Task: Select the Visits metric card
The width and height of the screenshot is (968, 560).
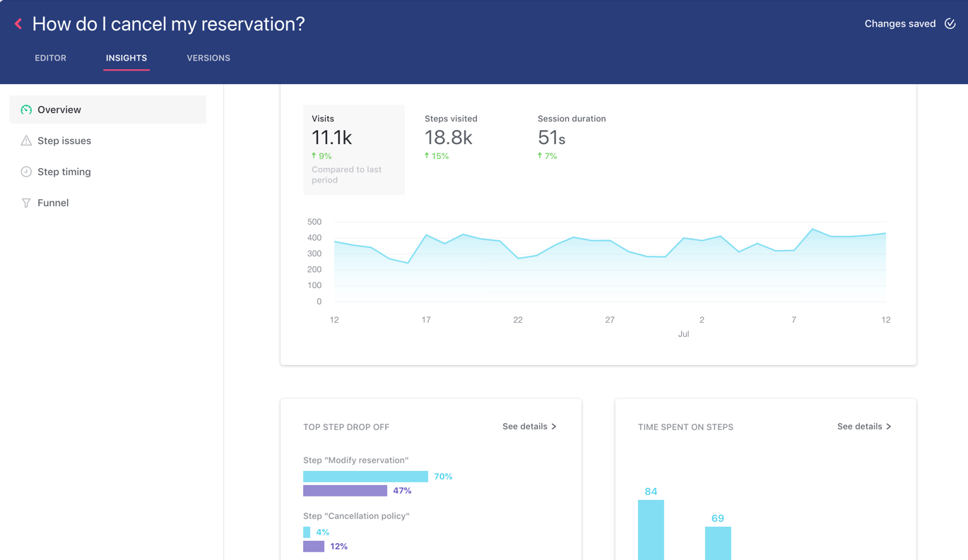Action: 353,149
